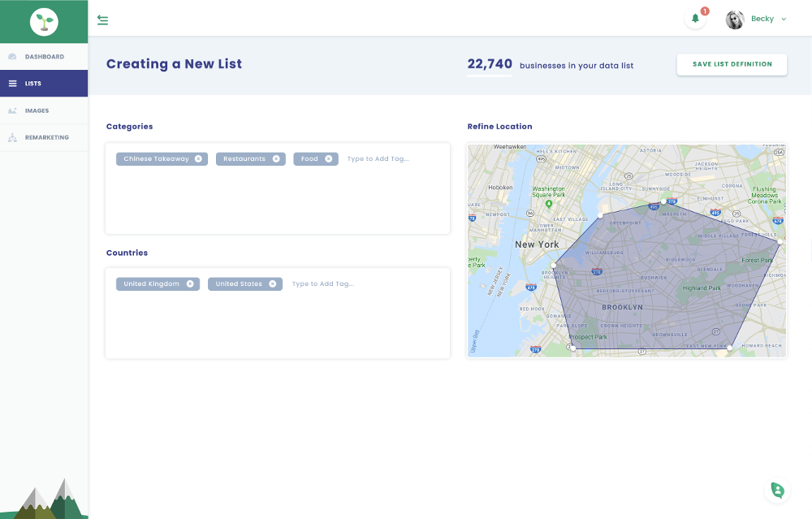Image resolution: width=812 pixels, height=519 pixels.
Task: Click the Remarketing network icon
Action: pyautogui.click(x=12, y=137)
